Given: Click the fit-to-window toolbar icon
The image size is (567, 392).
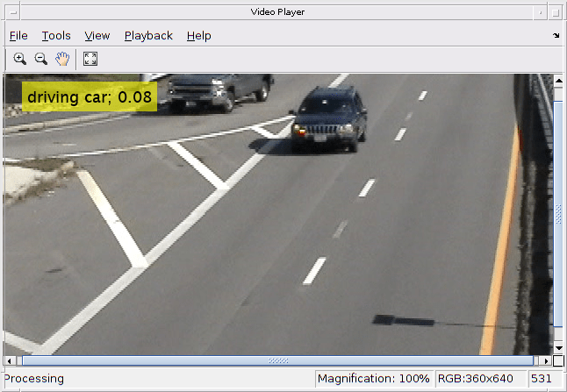Looking at the screenshot, I should tap(90, 59).
